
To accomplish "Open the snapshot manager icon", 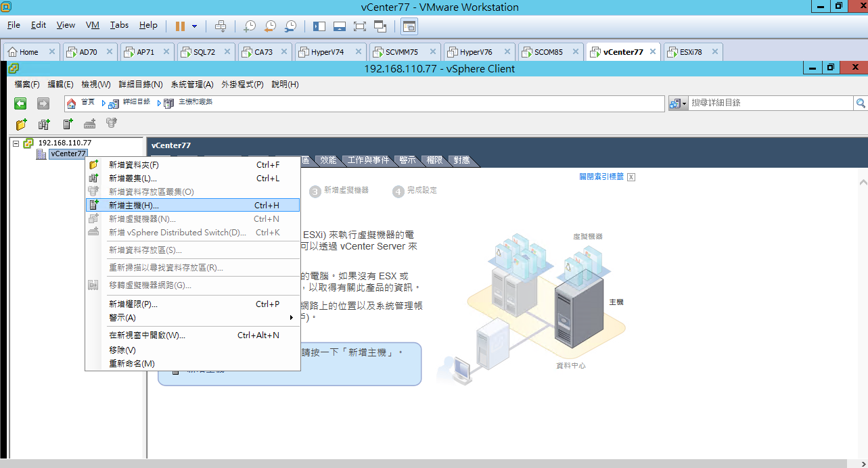I will [290, 26].
